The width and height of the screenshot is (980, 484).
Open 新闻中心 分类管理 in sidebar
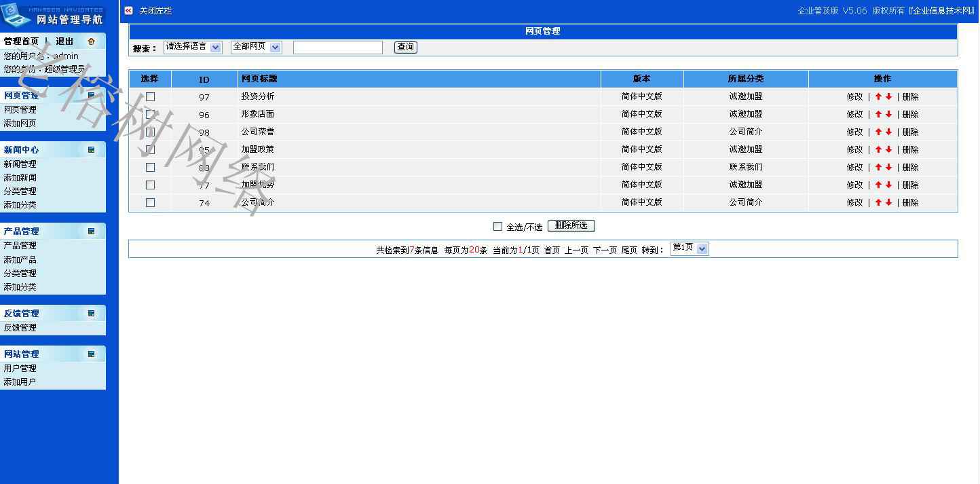click(x=20, y=191)
